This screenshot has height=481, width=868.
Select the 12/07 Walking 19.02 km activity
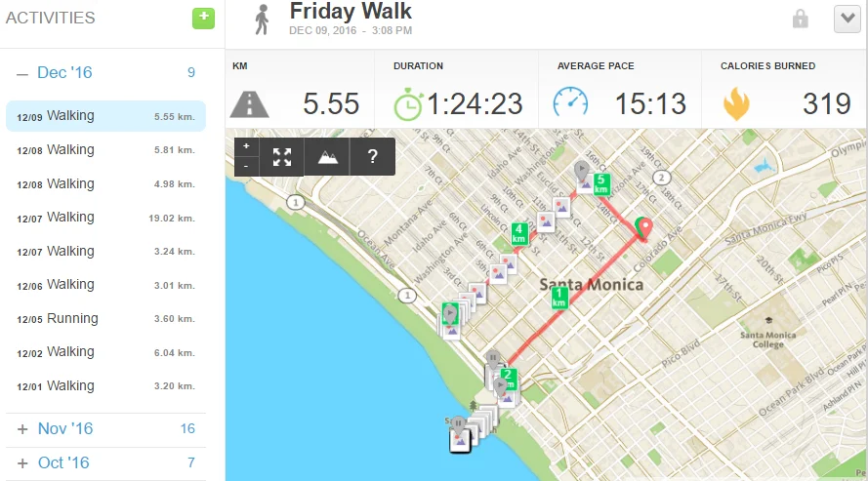pos(105,218)
